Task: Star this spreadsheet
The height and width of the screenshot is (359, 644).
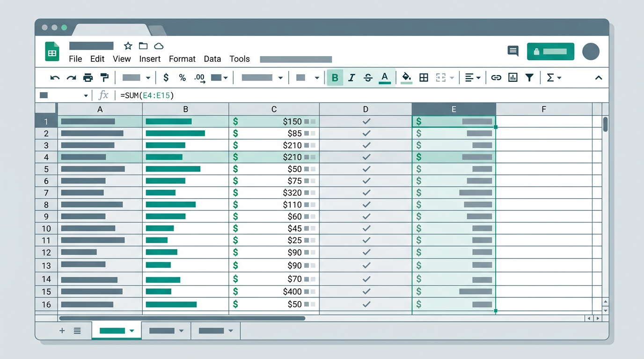Action: pos(128,46)
